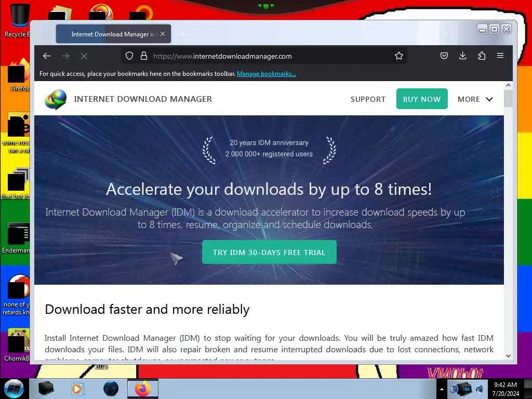Click the 'Accelerate your downloads by up to 8 times!' headline

[269, 189]
